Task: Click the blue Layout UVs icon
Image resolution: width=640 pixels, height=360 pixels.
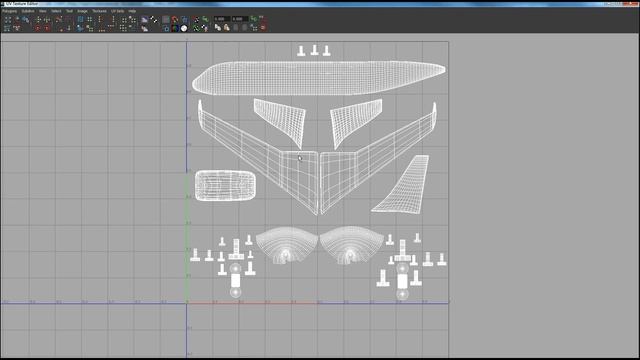Action: (x=80, y=19)
